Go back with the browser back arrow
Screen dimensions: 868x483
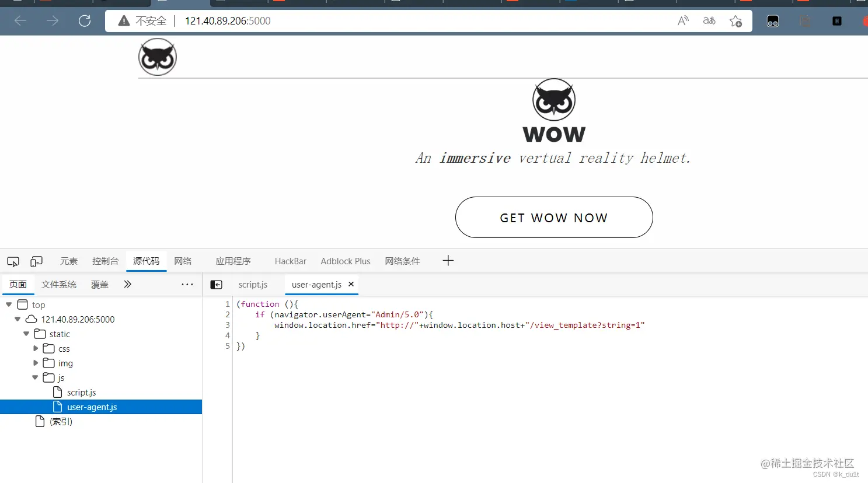(x=20, y=21)
